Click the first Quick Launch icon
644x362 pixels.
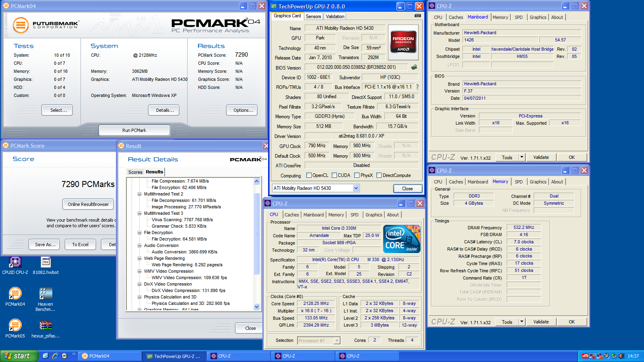pyautogui.click(x=45, y=356)
